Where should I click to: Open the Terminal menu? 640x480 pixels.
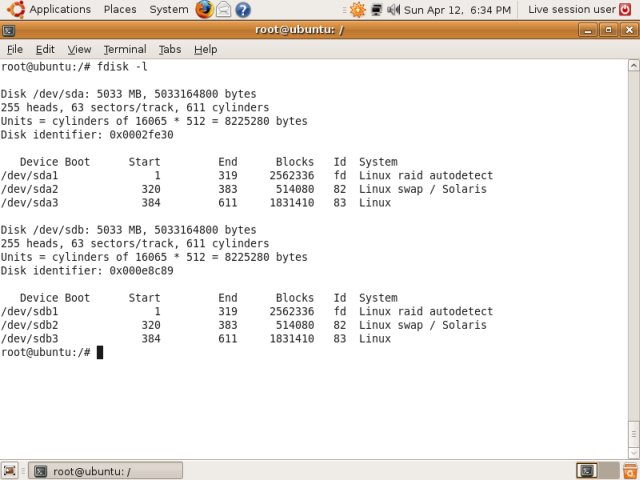pos(125,49)
